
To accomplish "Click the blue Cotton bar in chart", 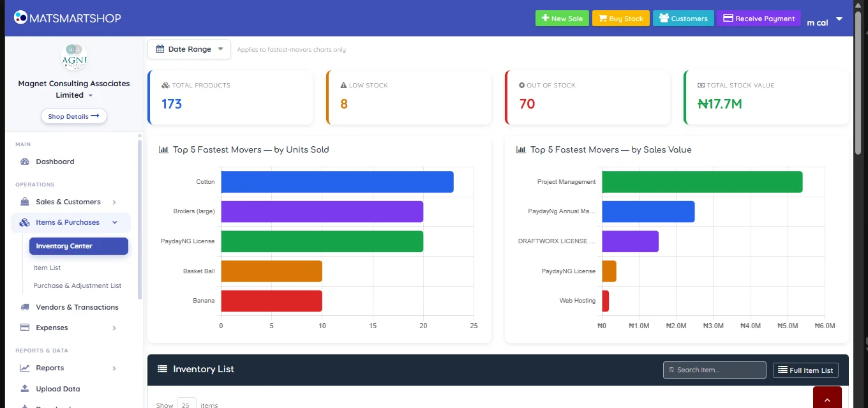I will pos(337,182).
